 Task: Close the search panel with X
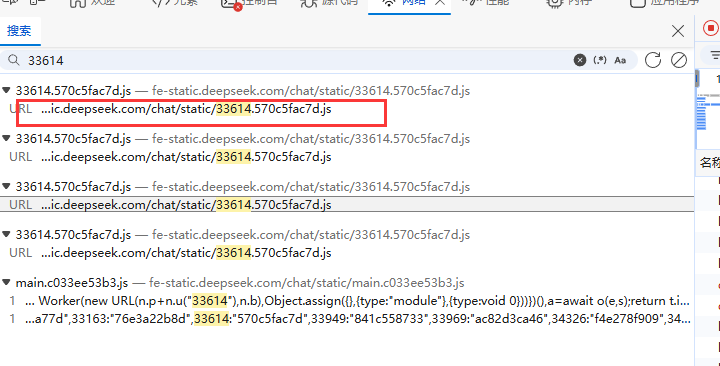[x=678, y=31]
